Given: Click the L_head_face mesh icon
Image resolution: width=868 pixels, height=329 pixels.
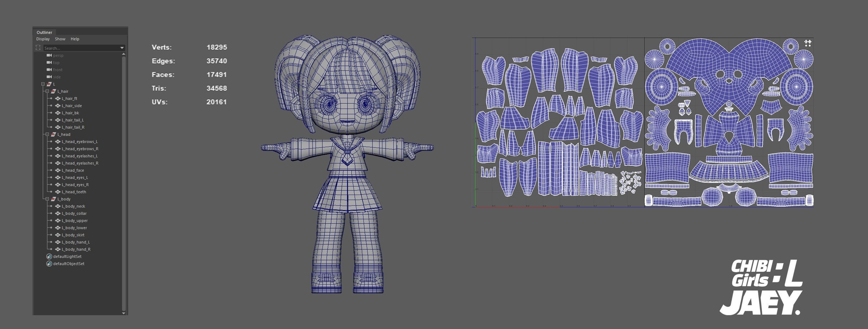Looking at the screenshot, I should pyautogui.click(x=58, y=170).
